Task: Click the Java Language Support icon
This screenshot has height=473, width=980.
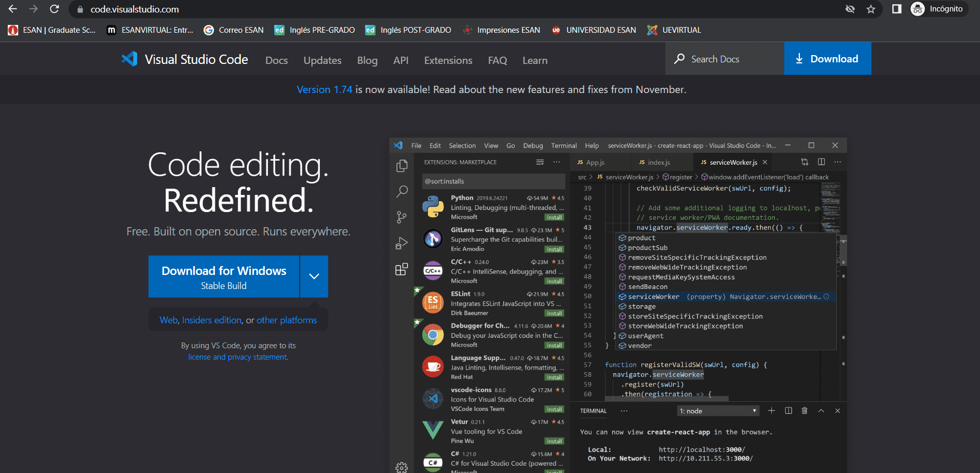Action: click(433, 366)
